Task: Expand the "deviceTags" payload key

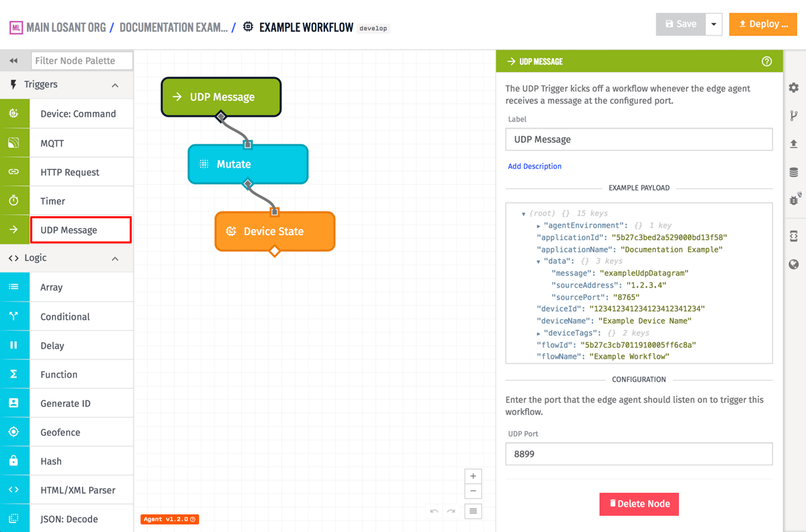Action: [539, 333]
